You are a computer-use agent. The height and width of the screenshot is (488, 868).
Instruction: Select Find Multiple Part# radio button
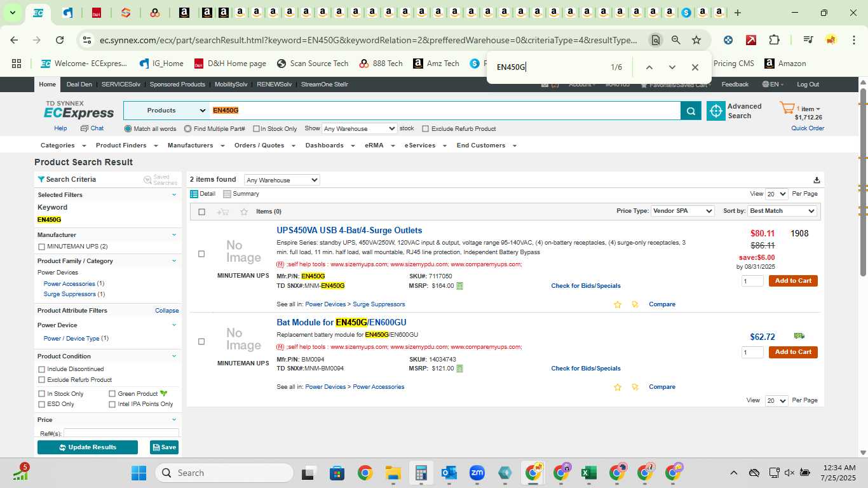click(188, 129)
